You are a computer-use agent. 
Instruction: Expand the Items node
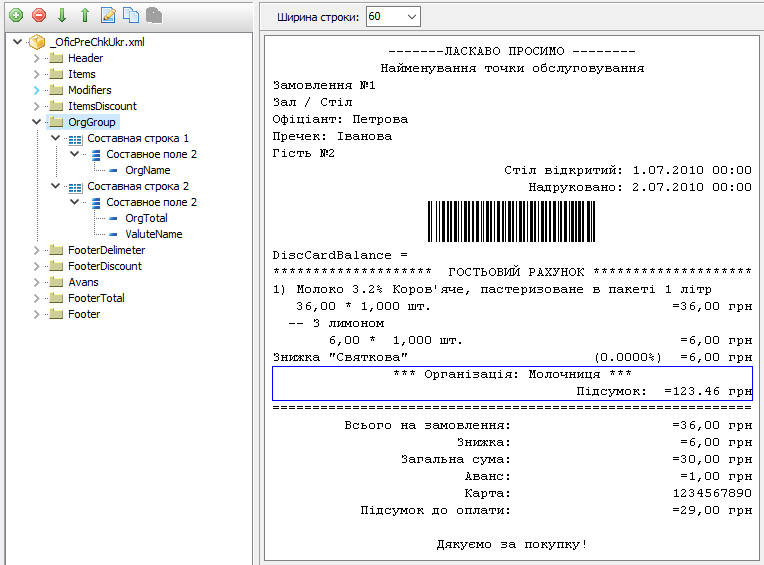[x=37, y=75]
